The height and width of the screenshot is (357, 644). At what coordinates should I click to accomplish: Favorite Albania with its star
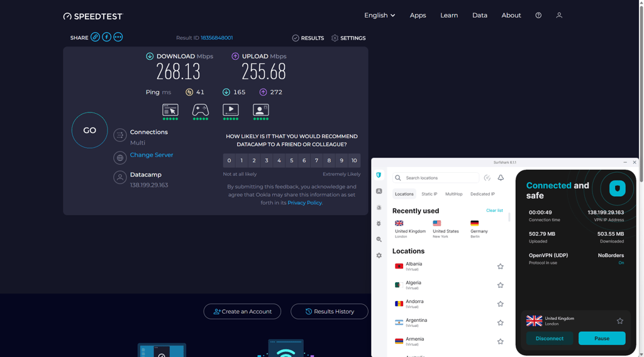tap(500, 266)
